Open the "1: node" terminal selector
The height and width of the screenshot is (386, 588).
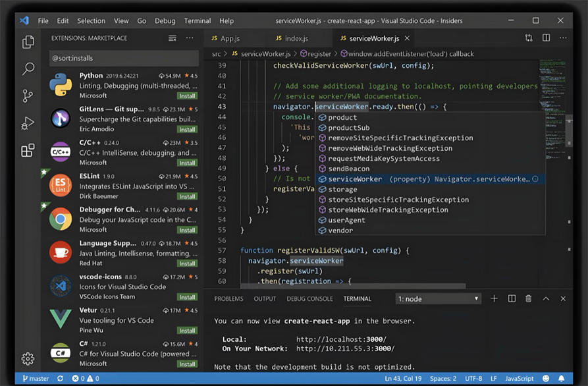[x=438, y=298]
